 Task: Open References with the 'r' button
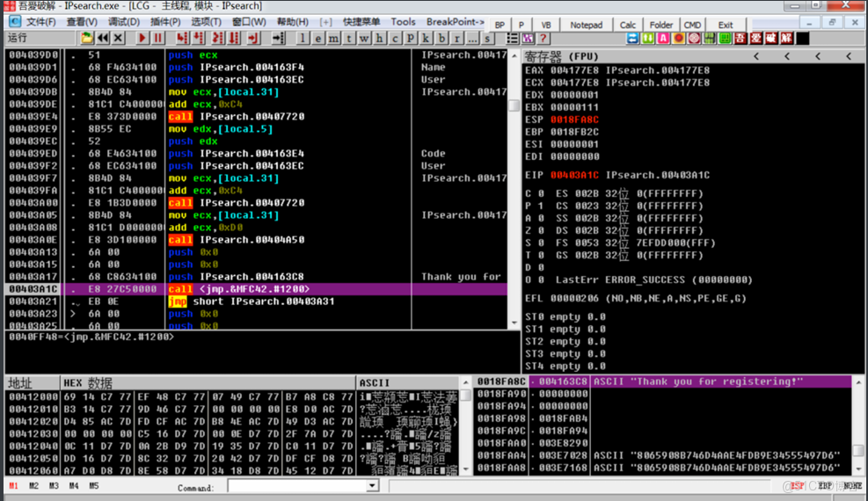(456, 38)
